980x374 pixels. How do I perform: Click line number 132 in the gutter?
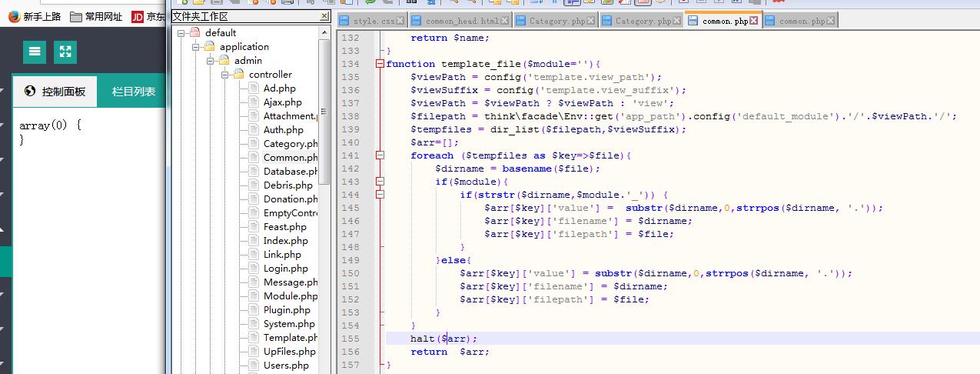(x=350, y=38)
